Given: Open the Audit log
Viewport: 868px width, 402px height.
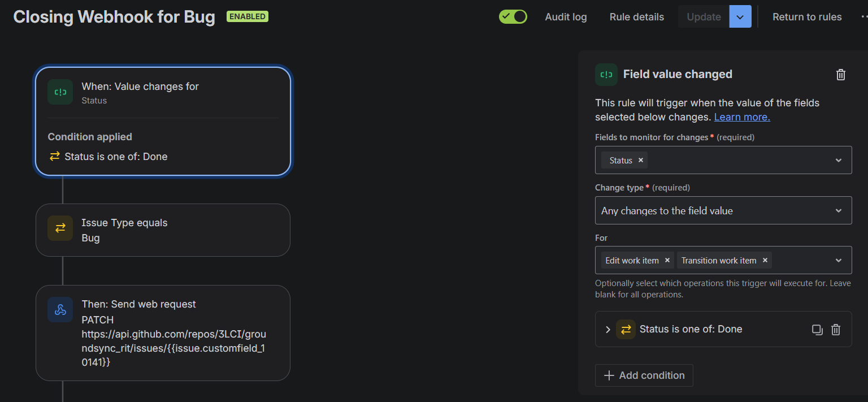Looking at the screenshot, I should tap(566, 17).
